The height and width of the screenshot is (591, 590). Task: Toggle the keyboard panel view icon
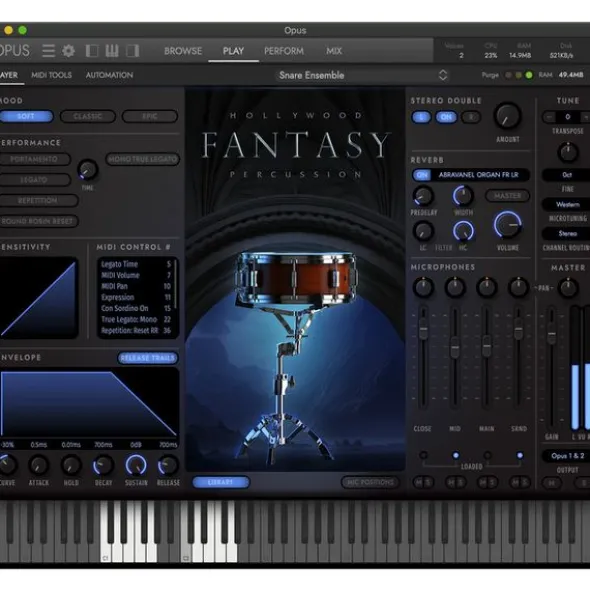[x=112, y=51]
